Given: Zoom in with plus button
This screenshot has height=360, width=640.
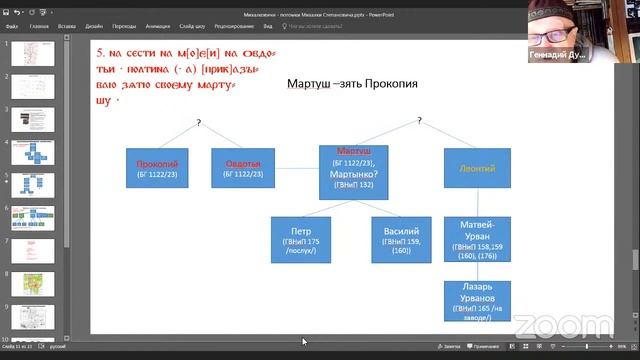Looking at the screenshot, I should click(611, 347).
